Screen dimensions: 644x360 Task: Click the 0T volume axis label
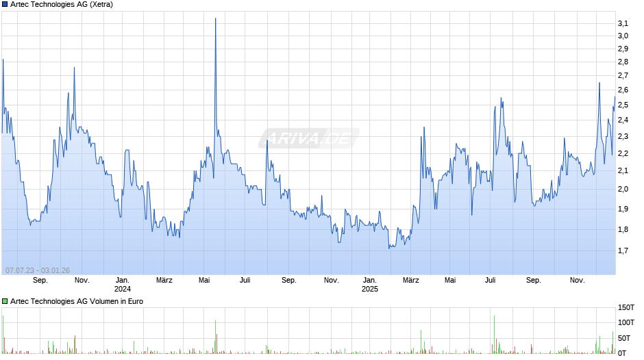pyautogui.click(x=622, y=353)
